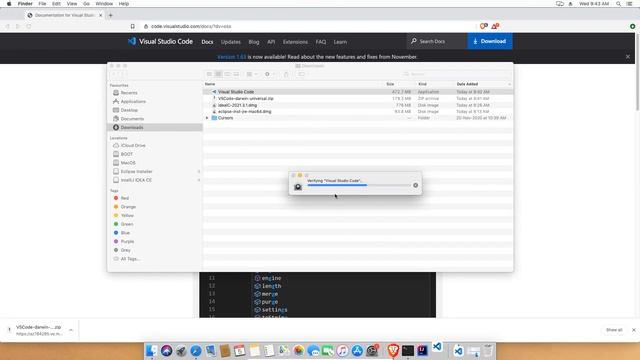The height and width of the screenshot is (360, 640).
Task: Select the Red tag in sidebar
Action: [x=124, y=198]
